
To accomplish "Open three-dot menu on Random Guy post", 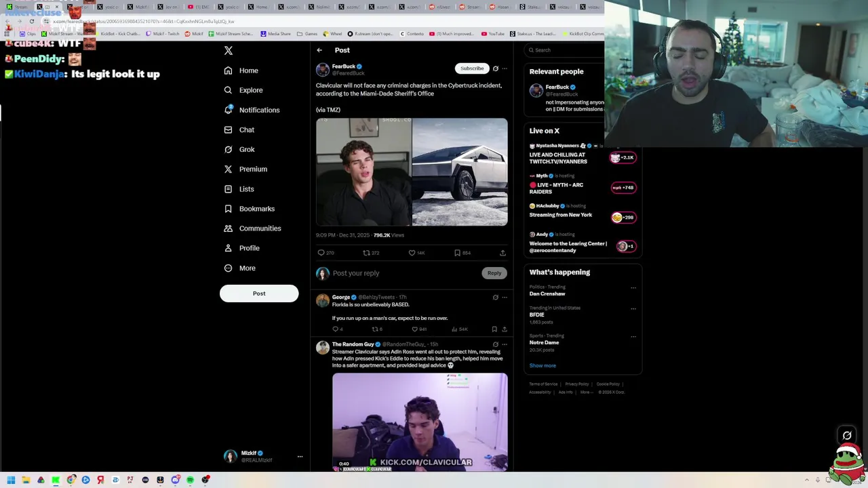I will 505,344.
